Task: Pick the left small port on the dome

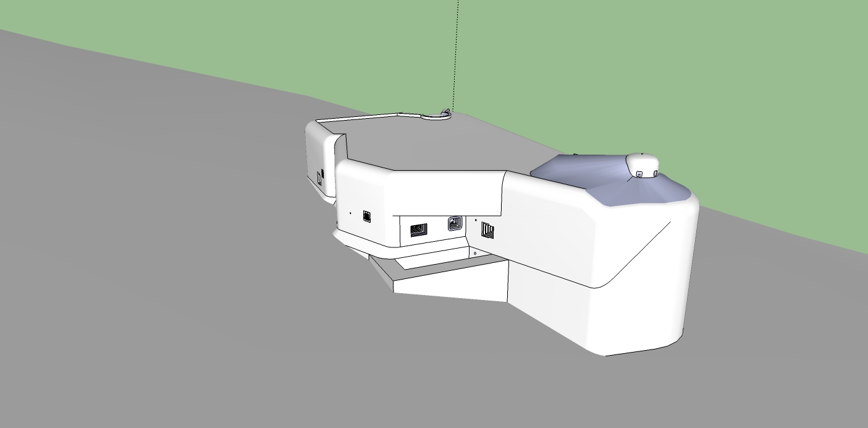Action: 640,174
